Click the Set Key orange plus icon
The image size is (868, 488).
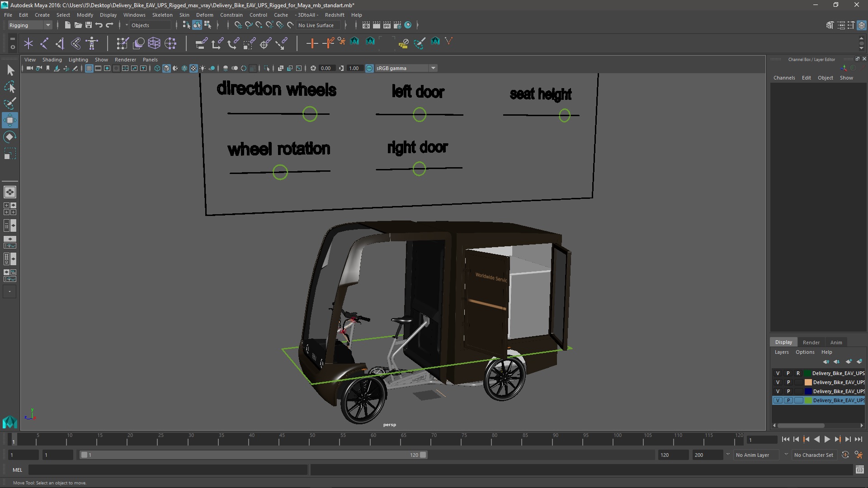click(x=312, y=43)
